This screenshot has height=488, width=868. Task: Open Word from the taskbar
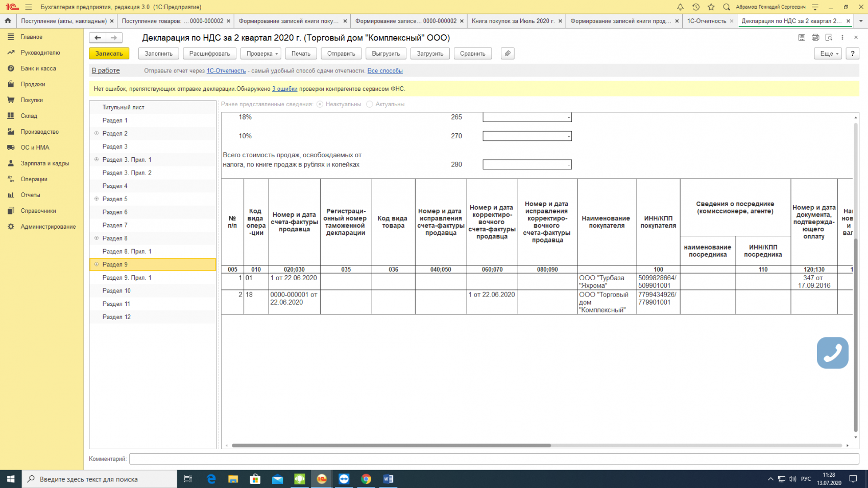click(388, 479)
